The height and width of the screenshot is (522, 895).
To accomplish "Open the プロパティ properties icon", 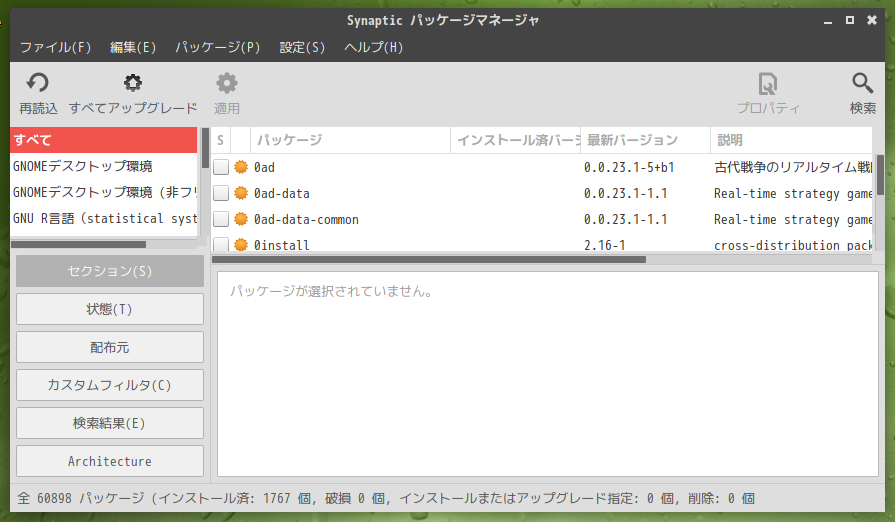I will (x=768, y=84).
